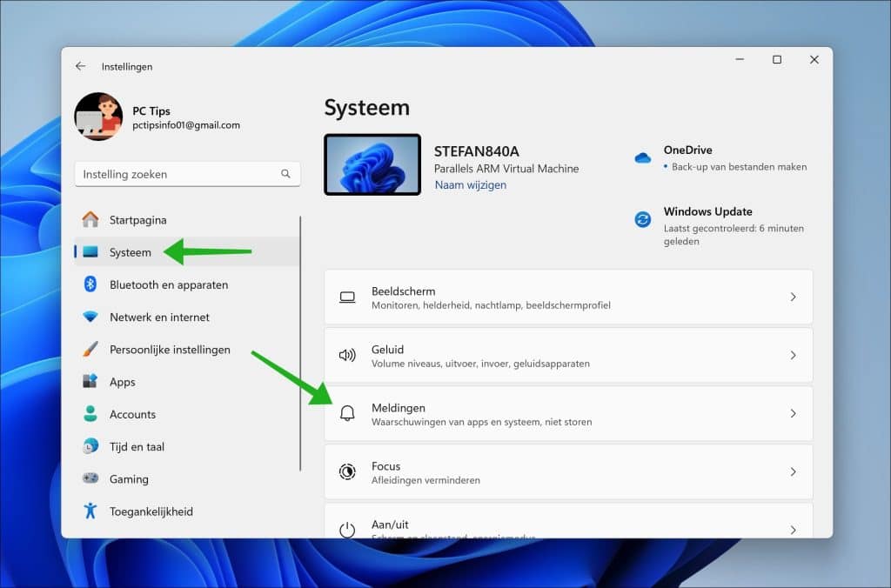Open the Meldingen settings row

pos(568,413)
